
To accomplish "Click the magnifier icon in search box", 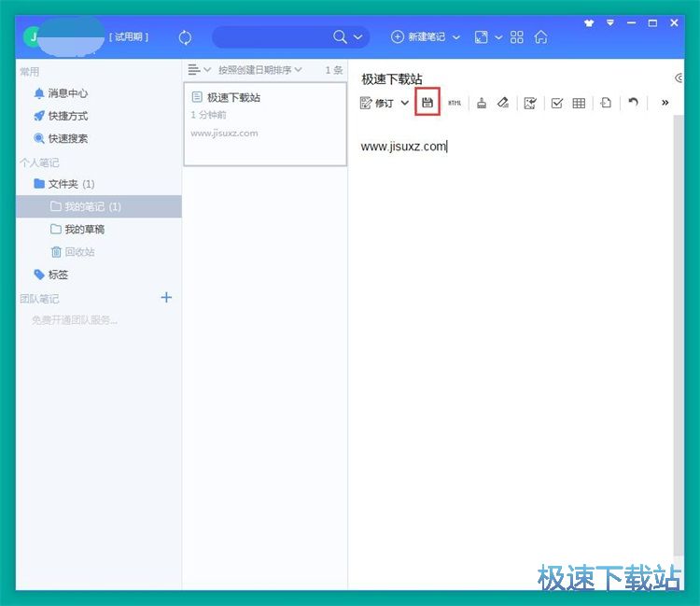I will click(340, 36).
